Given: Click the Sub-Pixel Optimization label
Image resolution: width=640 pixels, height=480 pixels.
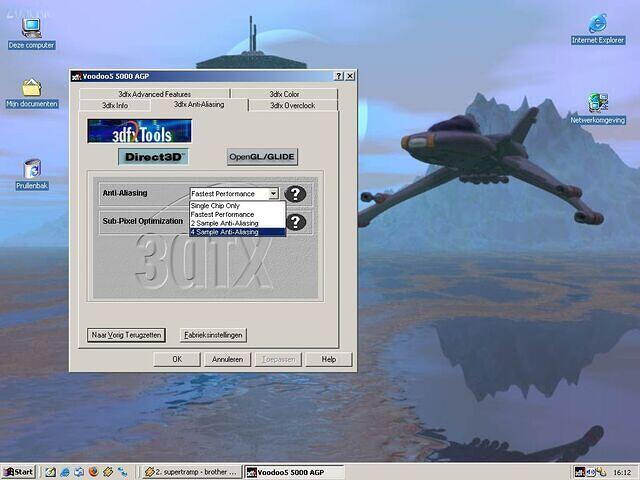Looking at the screenshot, I should pos(142,221).
